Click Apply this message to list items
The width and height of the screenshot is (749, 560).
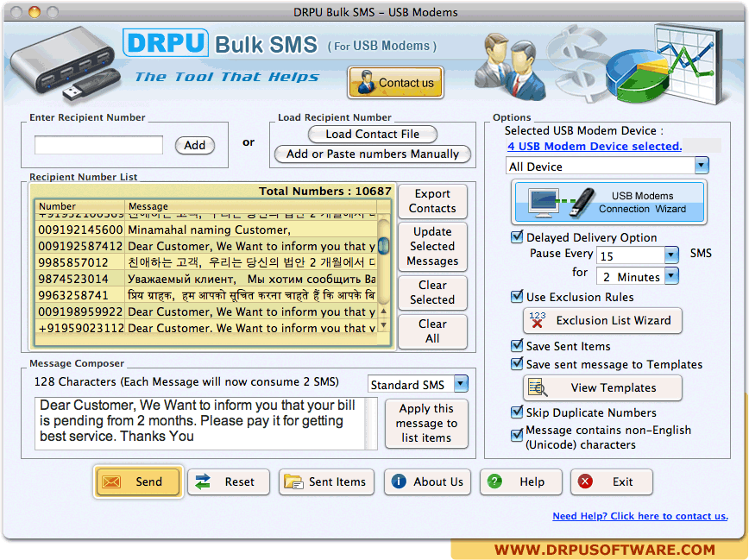[x=426, y=424]
